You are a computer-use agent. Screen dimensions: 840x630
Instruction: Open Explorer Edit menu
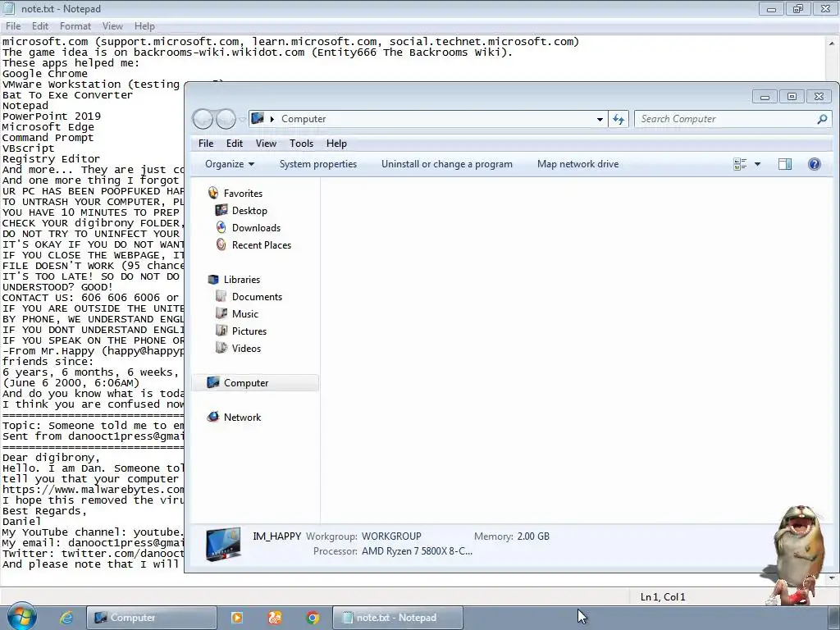click(x=234, y=144)
